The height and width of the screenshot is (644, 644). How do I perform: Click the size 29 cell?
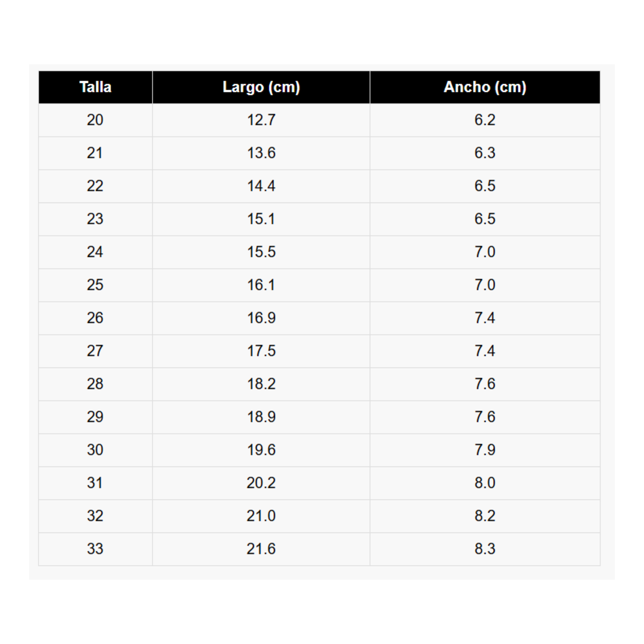click(x=95, y=417)
